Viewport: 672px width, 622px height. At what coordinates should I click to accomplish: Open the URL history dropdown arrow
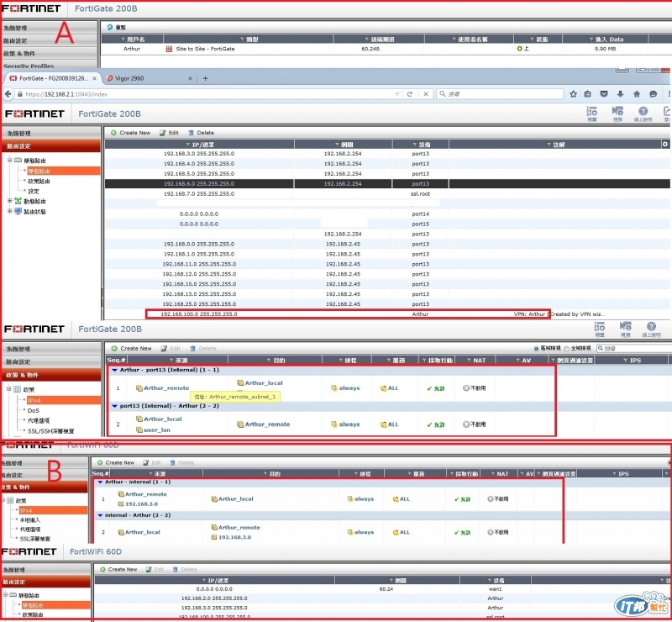click(397, 94)
